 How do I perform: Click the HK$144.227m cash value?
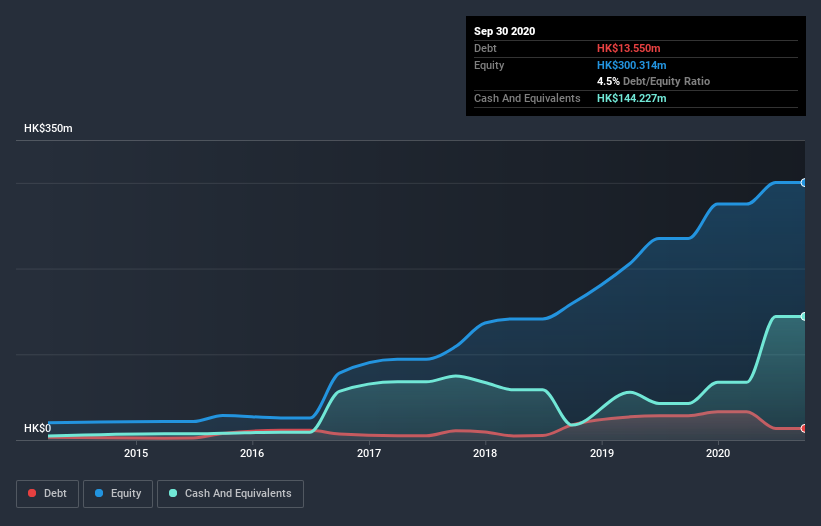(x=631, y=98)
